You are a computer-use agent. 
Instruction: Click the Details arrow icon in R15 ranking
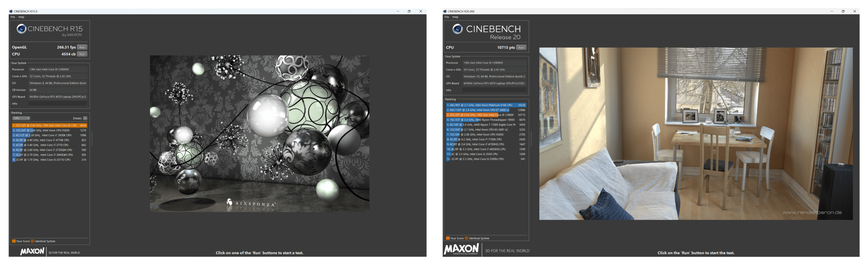pyautogui.click(x=85, y=118)
